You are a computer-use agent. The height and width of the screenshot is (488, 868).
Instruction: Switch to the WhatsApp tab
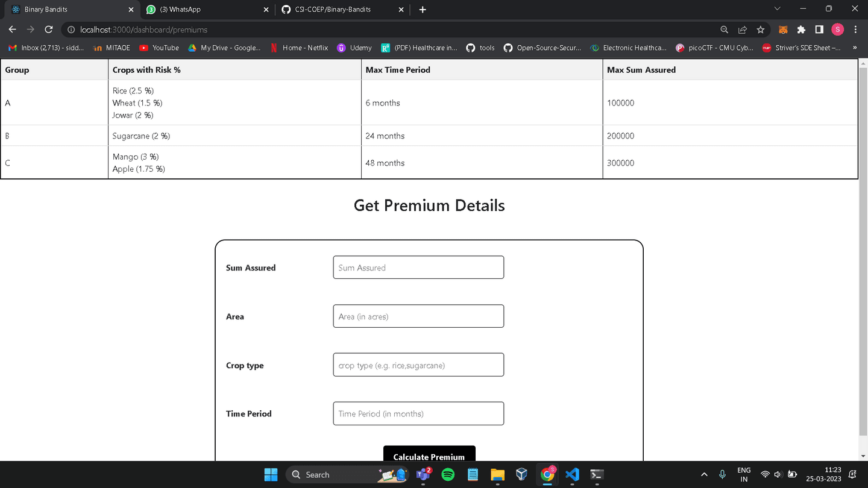[x=208, y=10]
